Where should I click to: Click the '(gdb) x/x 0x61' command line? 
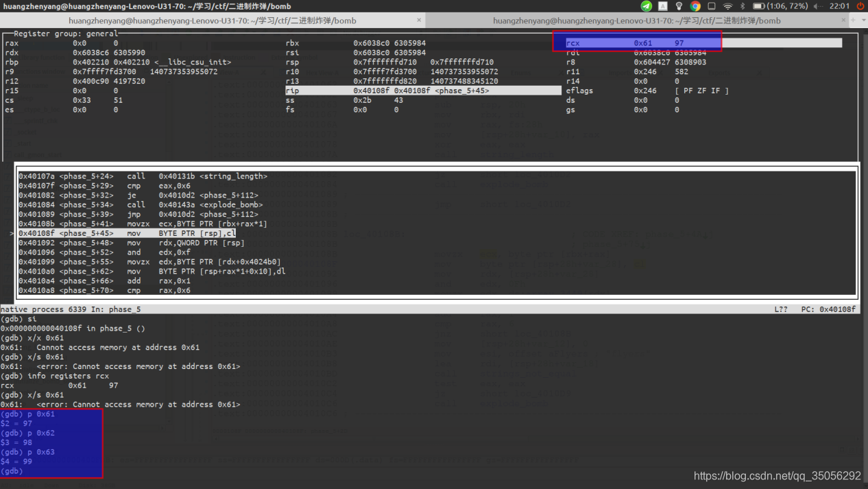32,338
